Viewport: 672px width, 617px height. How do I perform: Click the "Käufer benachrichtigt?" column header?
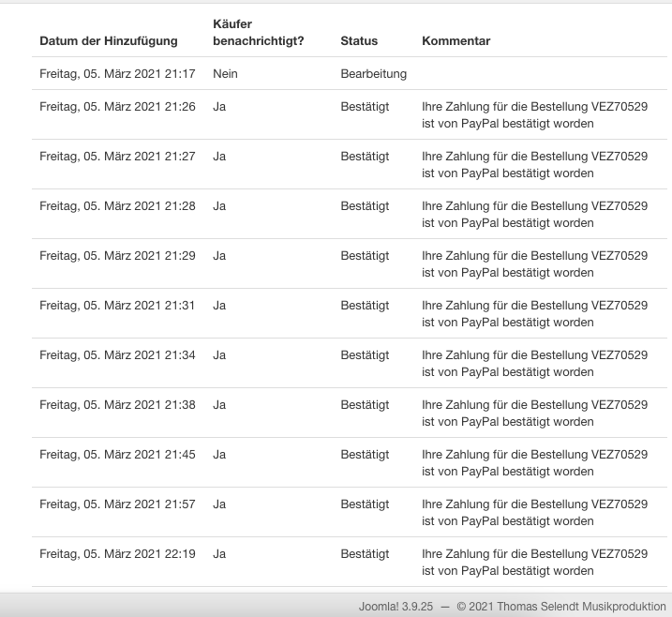[258, 32]
